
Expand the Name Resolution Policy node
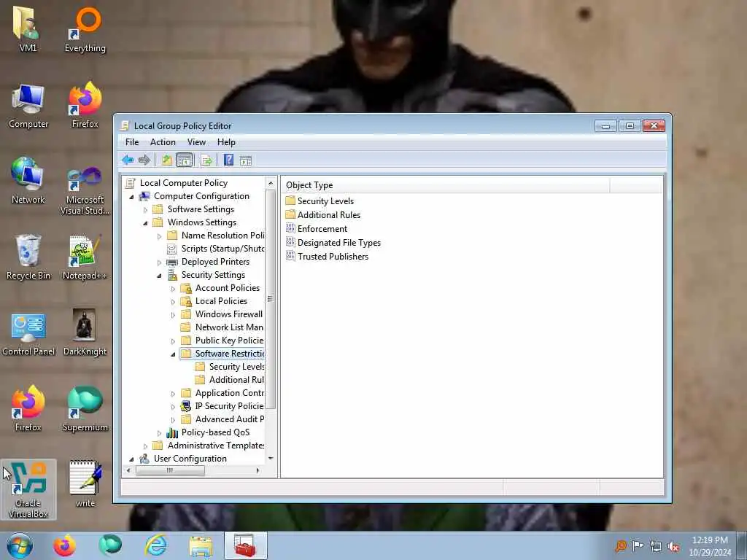pos(160,236)
